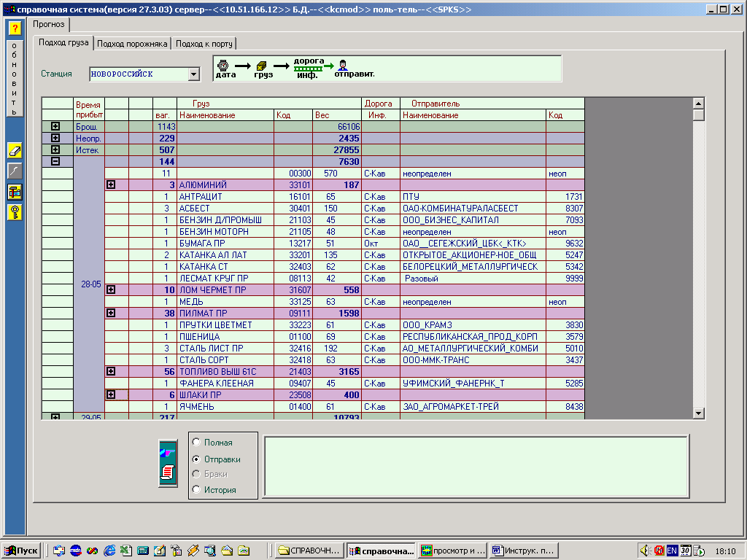
Task: Expand the 'Неопр.' row
Action: [x=55, y=138]
